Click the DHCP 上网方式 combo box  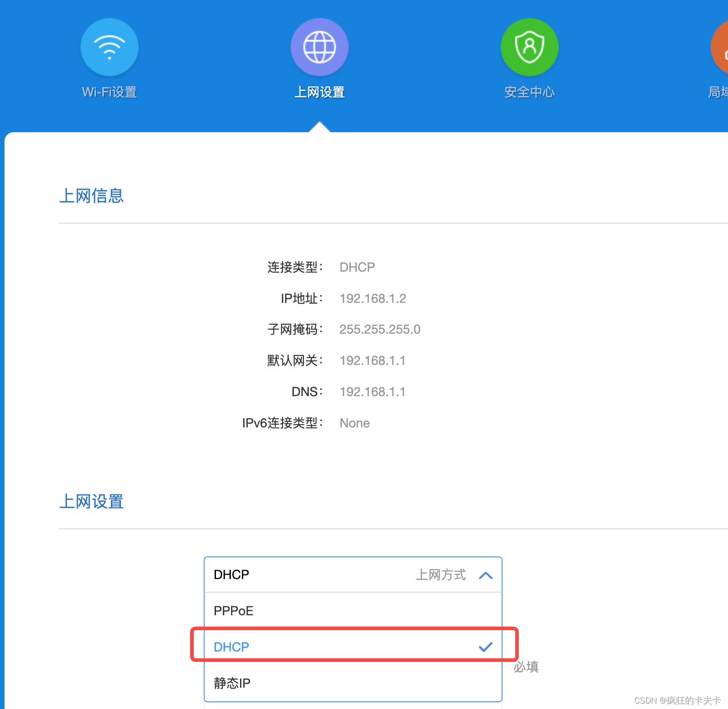click(353, 575)
